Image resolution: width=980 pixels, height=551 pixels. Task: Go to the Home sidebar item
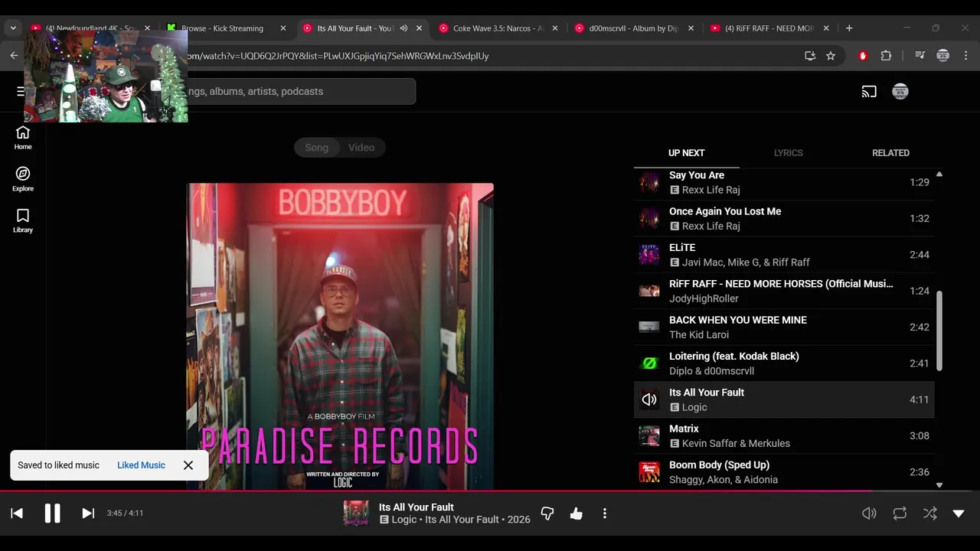[x=23, y=138]
